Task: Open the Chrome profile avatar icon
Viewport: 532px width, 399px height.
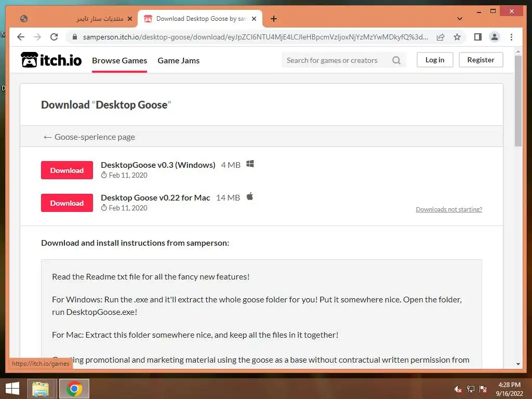Action: [x=495, y=37]
